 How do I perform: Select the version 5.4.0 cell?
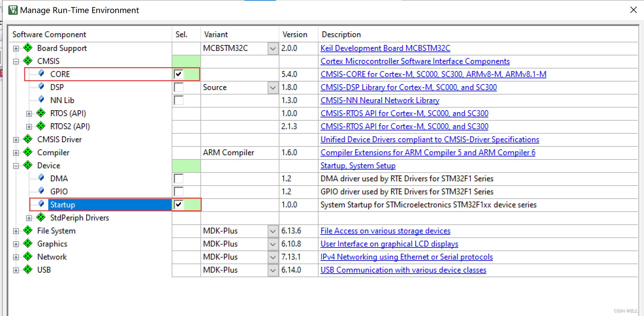tap(299, 74)
